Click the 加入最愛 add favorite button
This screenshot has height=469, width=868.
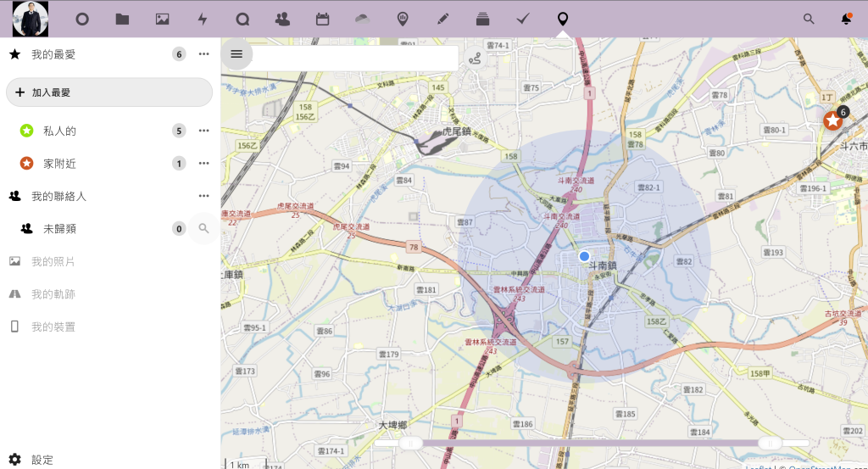[109, 92]
